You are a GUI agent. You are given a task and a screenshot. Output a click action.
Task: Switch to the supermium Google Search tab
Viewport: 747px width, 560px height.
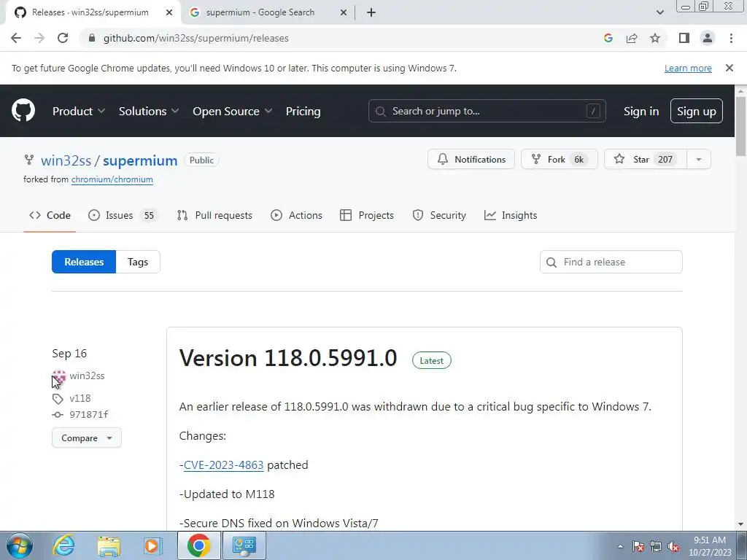(268, 12)
